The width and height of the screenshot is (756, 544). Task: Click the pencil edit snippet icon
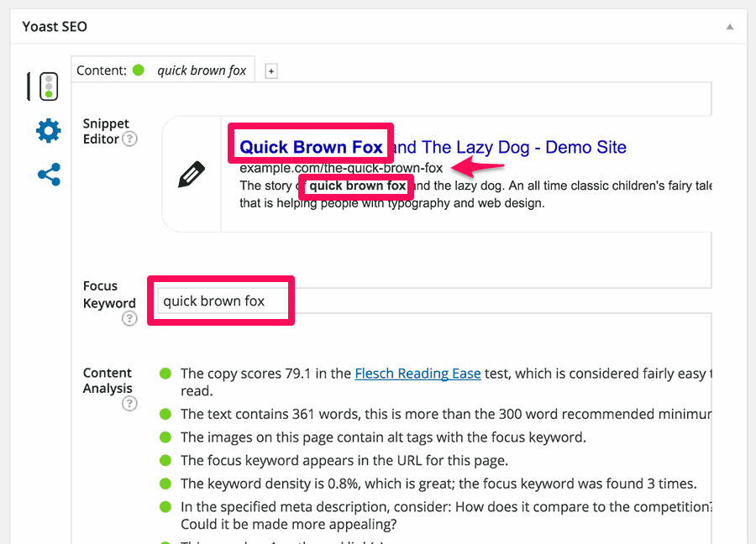[x=192, y=175]
